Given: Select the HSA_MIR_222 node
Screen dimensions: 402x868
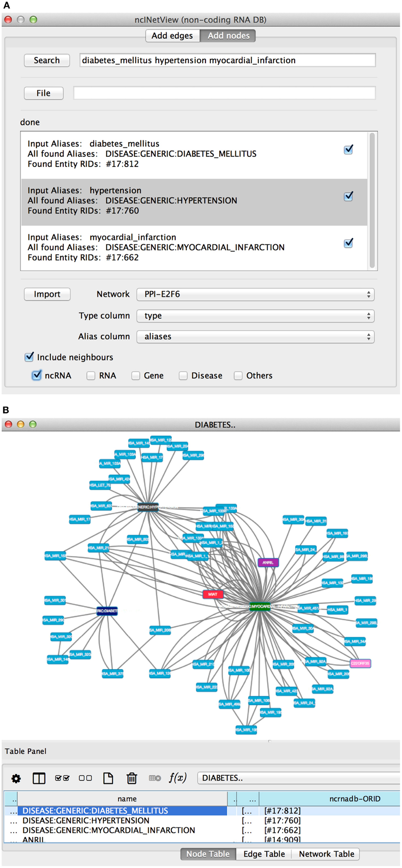Looking at the screenshot, I should pos(207,687).
